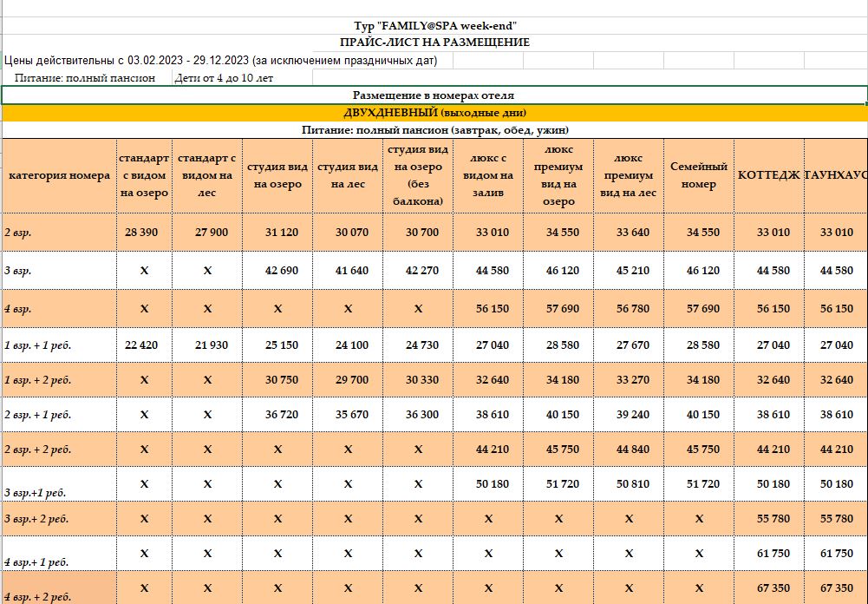Click the 2 взр. + 2 реб. row label

[59, 450]
